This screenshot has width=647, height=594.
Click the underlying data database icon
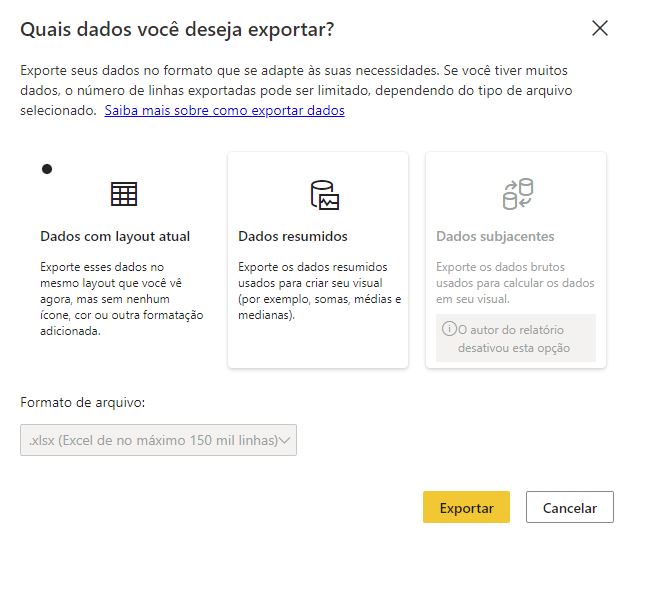coord(517,194)
